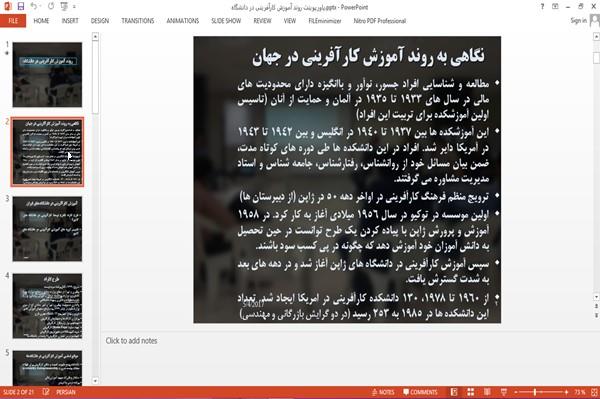Select slide 5 thumbnail
The height and width of the screenshot is (399, 600).
pos(47,368)
